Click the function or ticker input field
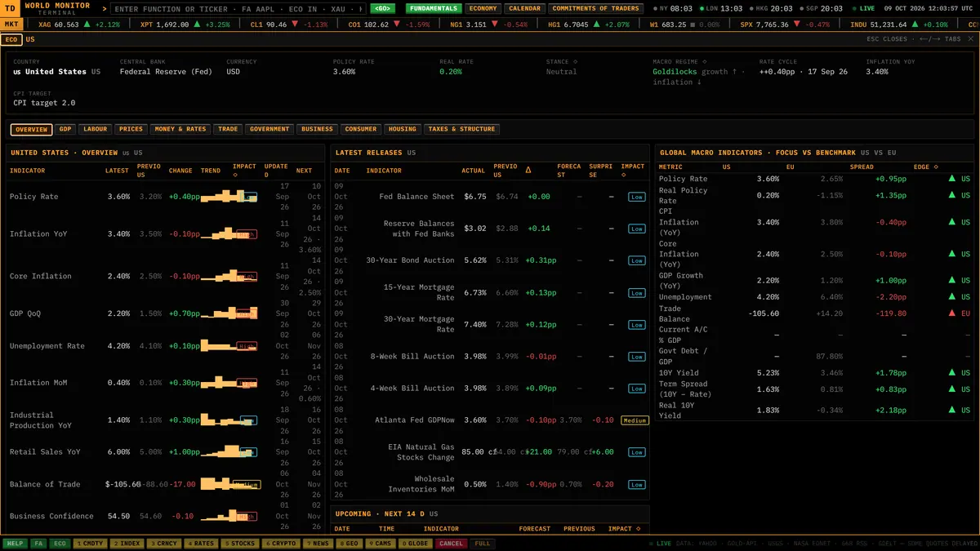This screenshot has width=980, height=551. [x=238, y=8]
